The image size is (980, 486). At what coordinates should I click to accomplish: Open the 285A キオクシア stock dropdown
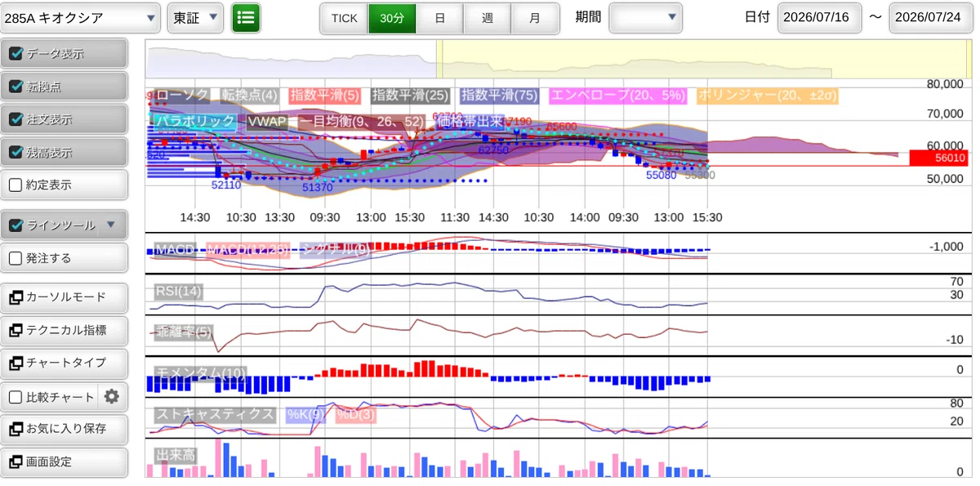81,17
